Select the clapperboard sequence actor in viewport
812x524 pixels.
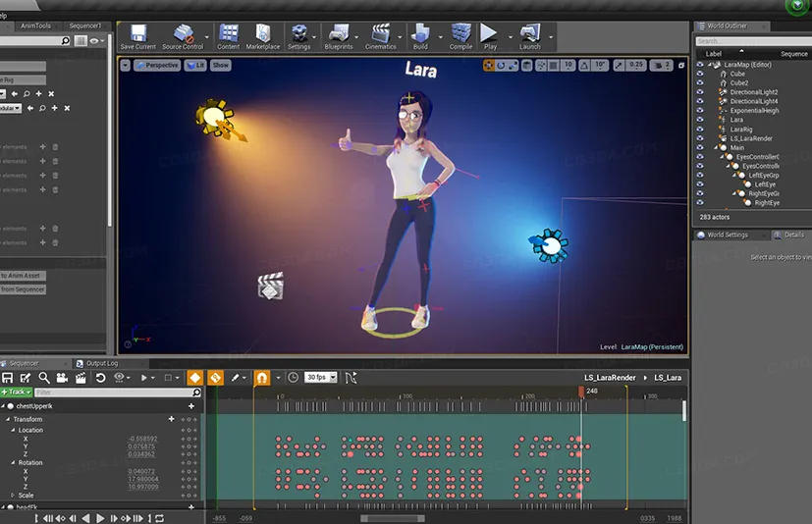[x=270, y=286]
